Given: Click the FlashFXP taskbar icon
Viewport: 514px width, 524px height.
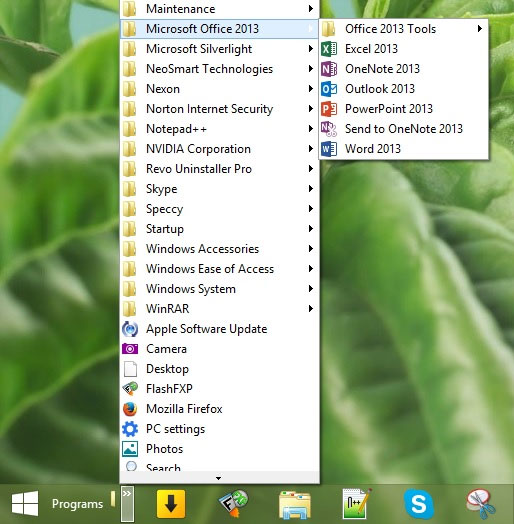Looking at the screenshot, I should tap(233, 504).
